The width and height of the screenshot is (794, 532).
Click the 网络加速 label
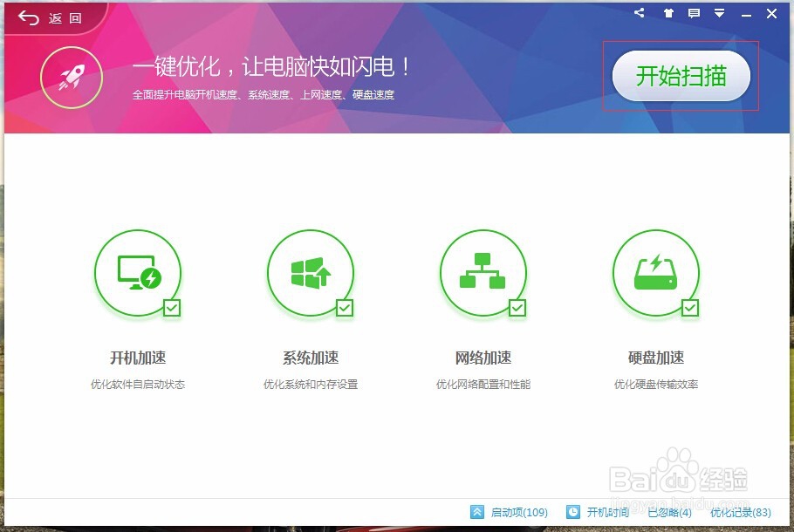tap(483, 358)
